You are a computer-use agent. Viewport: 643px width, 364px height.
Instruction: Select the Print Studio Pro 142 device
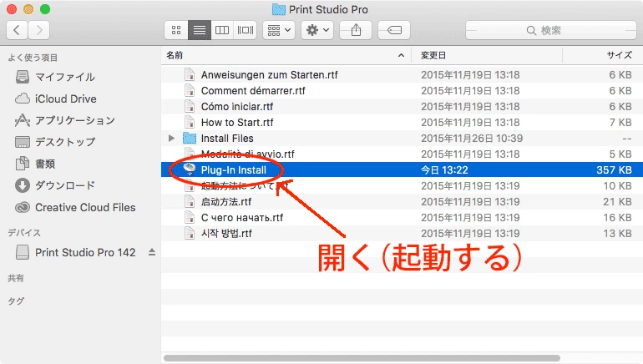tap(75, 252)
